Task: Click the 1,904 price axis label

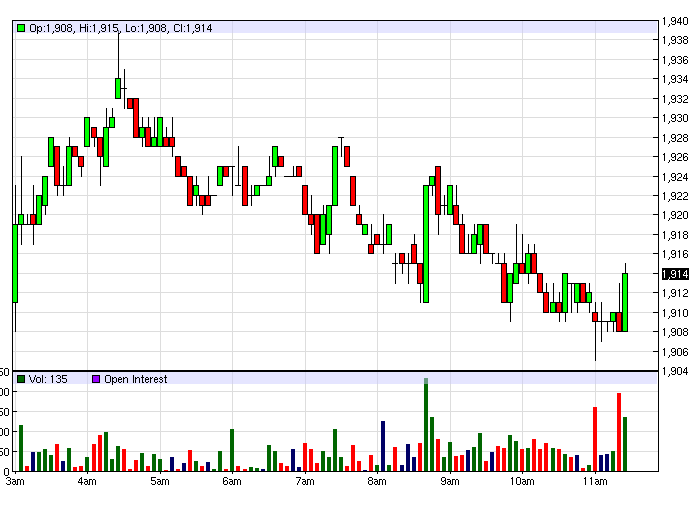Action: [x=675, y=371]
